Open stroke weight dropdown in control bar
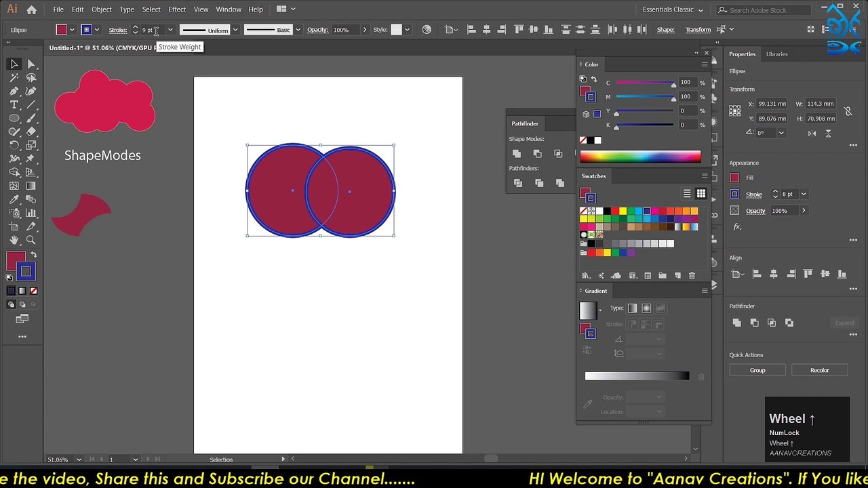Screen dimensions: 868x488 [x=170, y=30]
